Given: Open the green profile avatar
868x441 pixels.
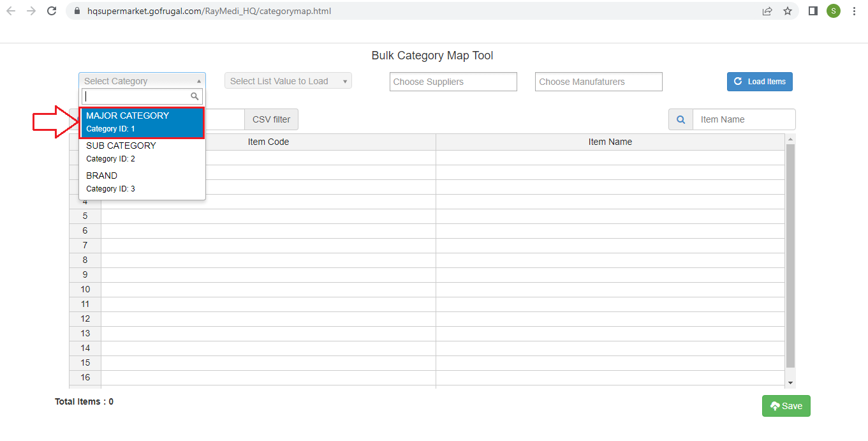Looking at the screenshot, I should point(833,11).
